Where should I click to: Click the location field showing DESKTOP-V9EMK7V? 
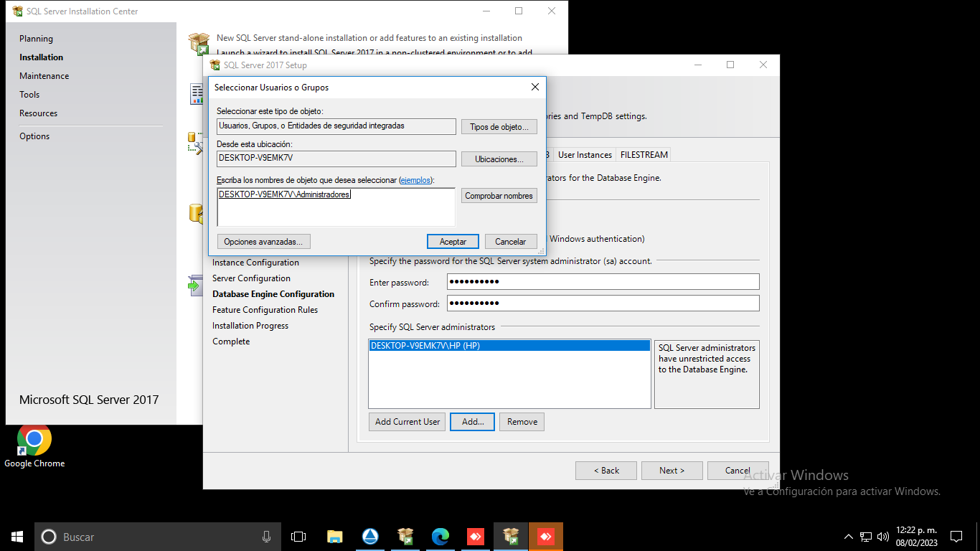point(336,159)
